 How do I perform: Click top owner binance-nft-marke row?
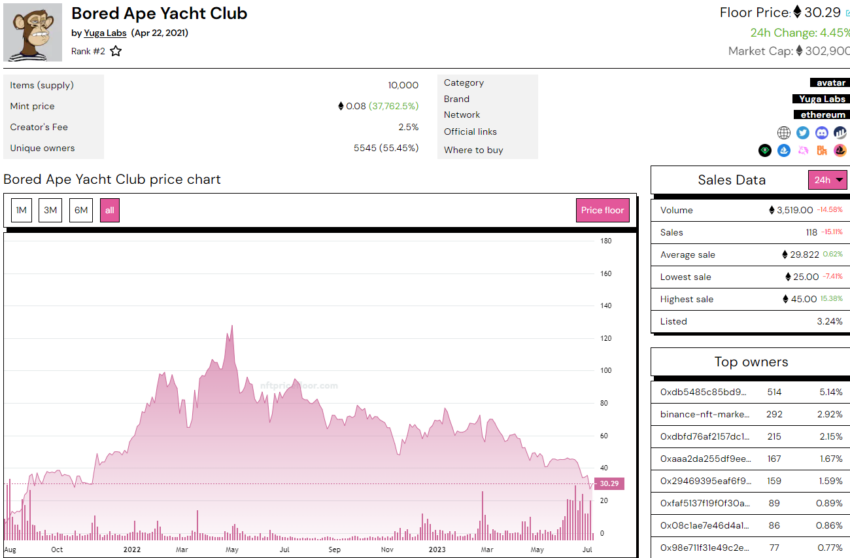coord(751,414)
